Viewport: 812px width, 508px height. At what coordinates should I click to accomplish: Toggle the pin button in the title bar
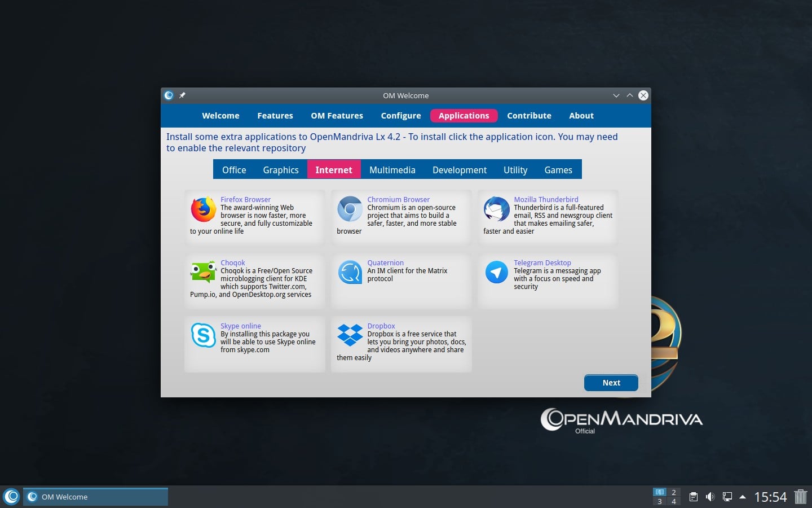[182, 95]
